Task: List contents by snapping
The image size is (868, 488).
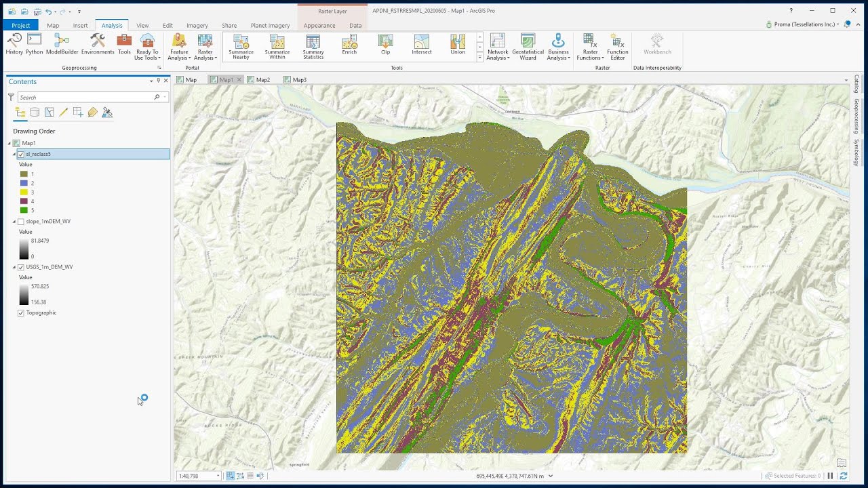Action: coord(78,113)
